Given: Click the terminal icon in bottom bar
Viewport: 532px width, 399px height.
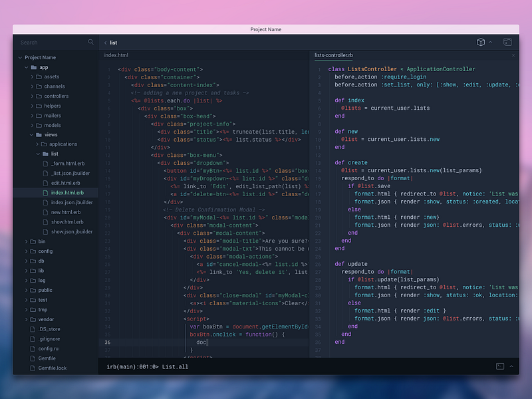Looking at the screenshot, I should click(500, 366).
